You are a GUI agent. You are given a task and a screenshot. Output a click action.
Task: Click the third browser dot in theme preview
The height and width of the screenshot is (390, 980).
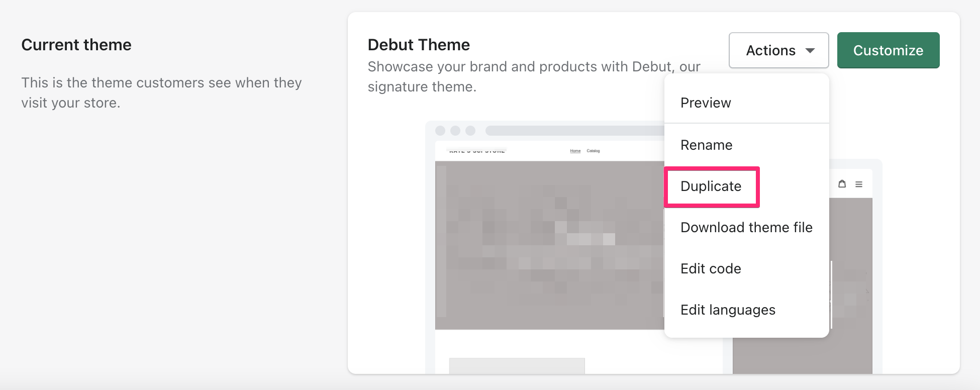pyautogui.click(x=471, y=131)
